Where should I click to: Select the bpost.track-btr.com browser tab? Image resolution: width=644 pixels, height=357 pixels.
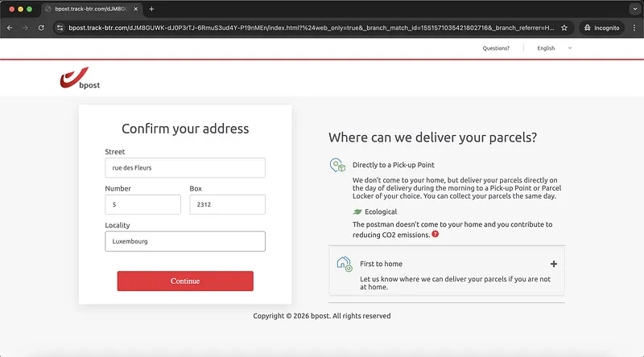pyautogui.click(x=92, y=9)
